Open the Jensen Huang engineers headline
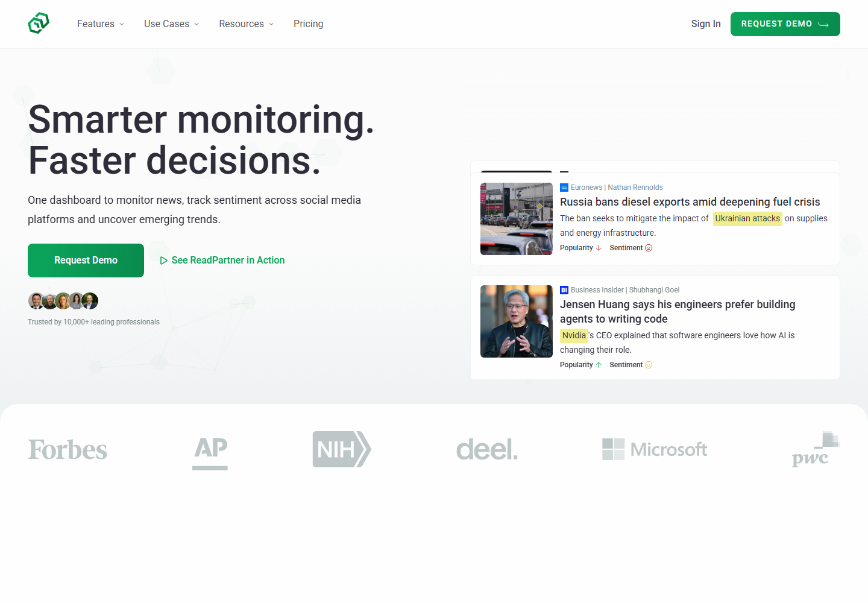The height and width of the screenshot is (603, 868). tap(678, 312)
